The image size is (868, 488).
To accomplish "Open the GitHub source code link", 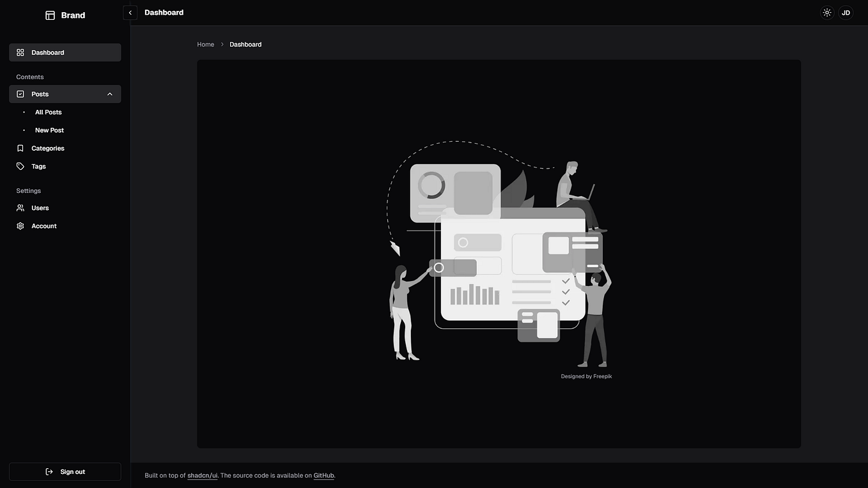I will click(x=323, y=475).
